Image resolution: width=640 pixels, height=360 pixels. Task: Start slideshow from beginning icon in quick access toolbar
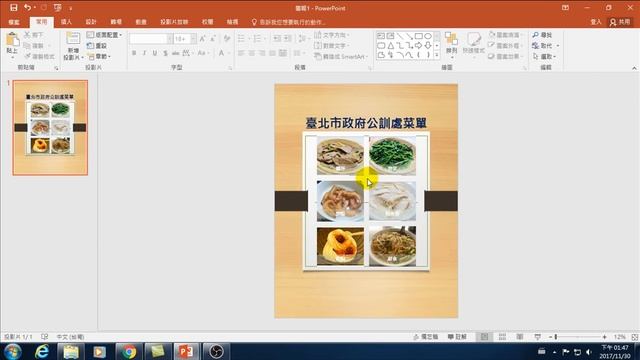click(x=58, y=7)
